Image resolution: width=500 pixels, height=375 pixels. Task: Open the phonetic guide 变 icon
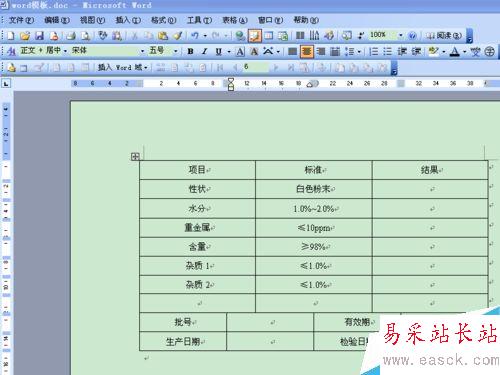(x=476, y=51)
